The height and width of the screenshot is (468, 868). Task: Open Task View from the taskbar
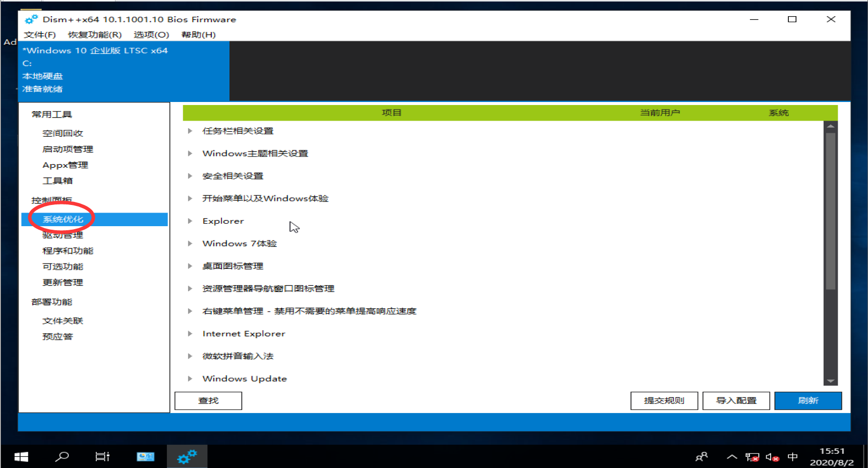point(102,457)
